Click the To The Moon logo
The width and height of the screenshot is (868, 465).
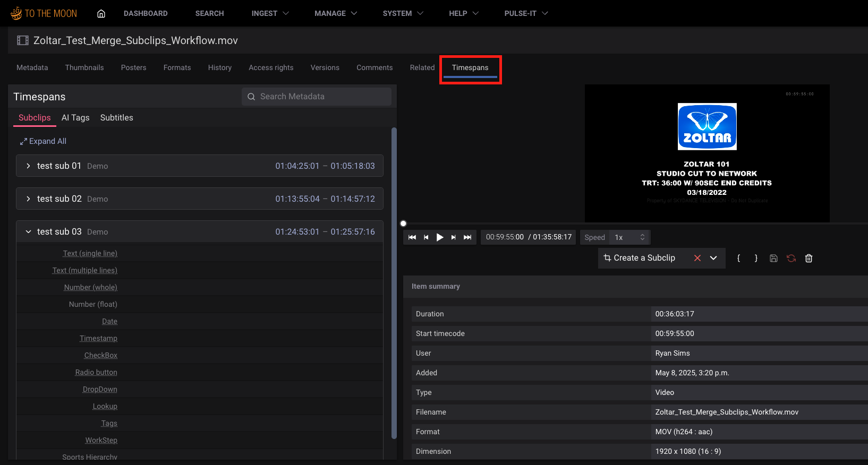tap(44, 13)
